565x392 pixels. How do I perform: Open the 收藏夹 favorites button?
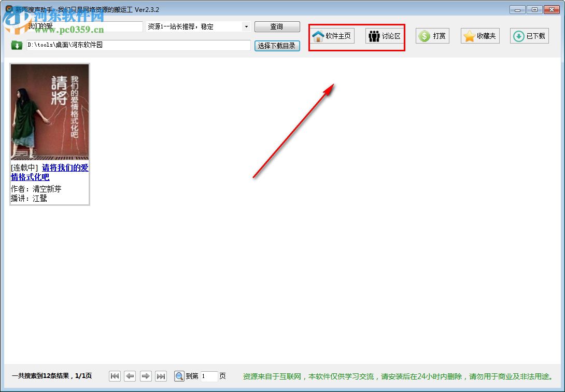[480, 36]
